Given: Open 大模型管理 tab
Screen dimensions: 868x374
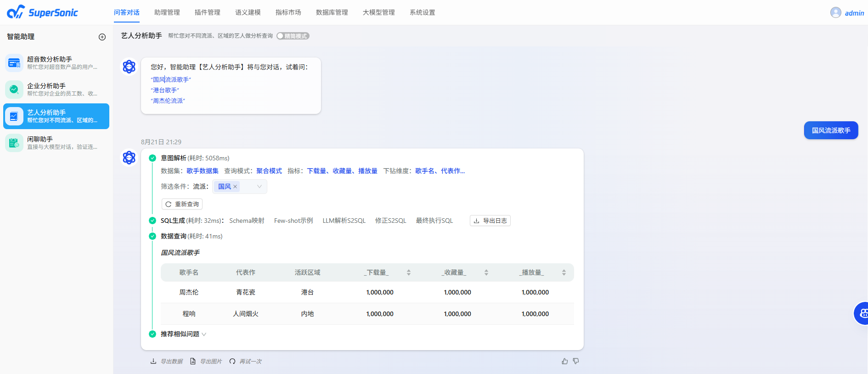Looking at the screenshot, I should point(379,12).
